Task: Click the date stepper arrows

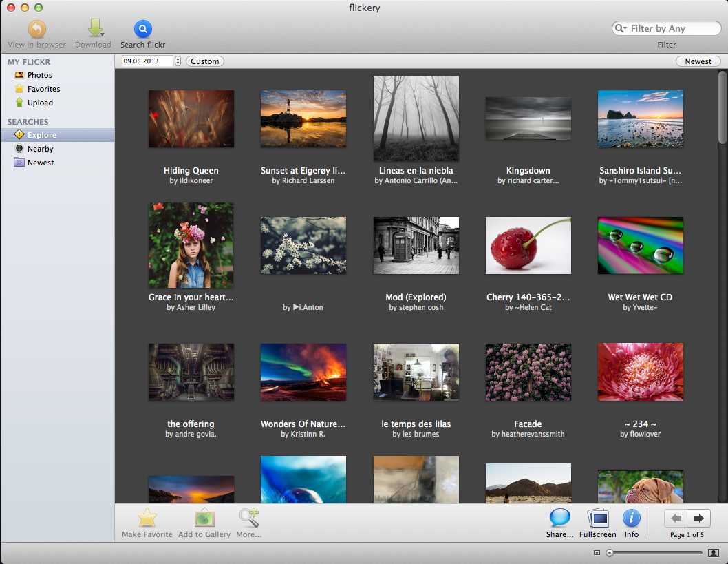Action: point(178,61)
